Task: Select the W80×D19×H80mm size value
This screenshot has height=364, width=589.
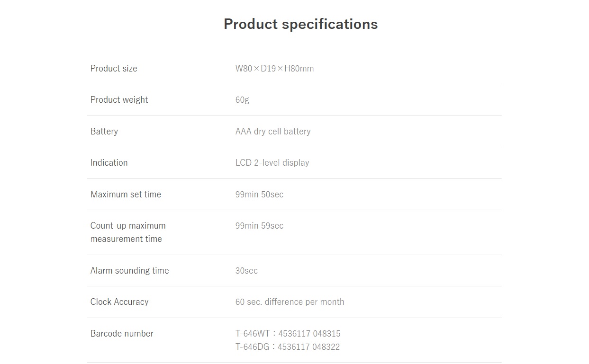Action: (274, 69)
